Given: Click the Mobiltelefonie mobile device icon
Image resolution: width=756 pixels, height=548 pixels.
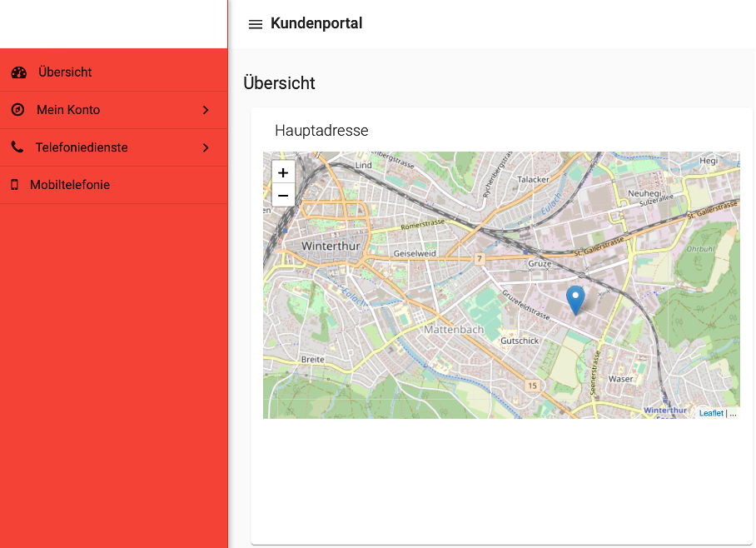Looking at the screenshot, I should pyautogui.click(x=14, y=184).
